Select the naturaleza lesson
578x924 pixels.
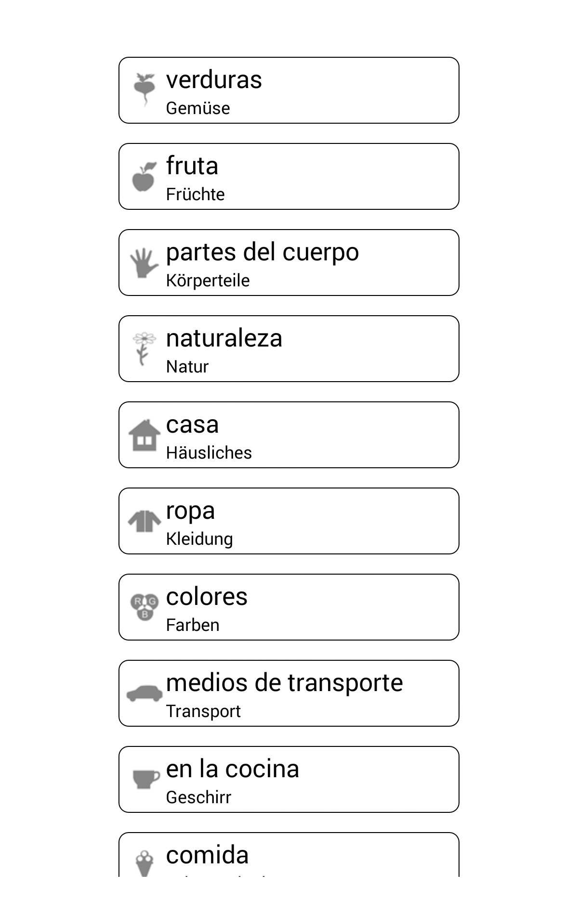tap(289, 348)
